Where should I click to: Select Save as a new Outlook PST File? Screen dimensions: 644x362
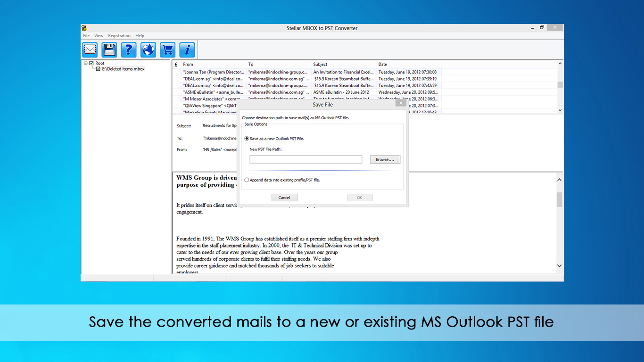tap(247, 139)
